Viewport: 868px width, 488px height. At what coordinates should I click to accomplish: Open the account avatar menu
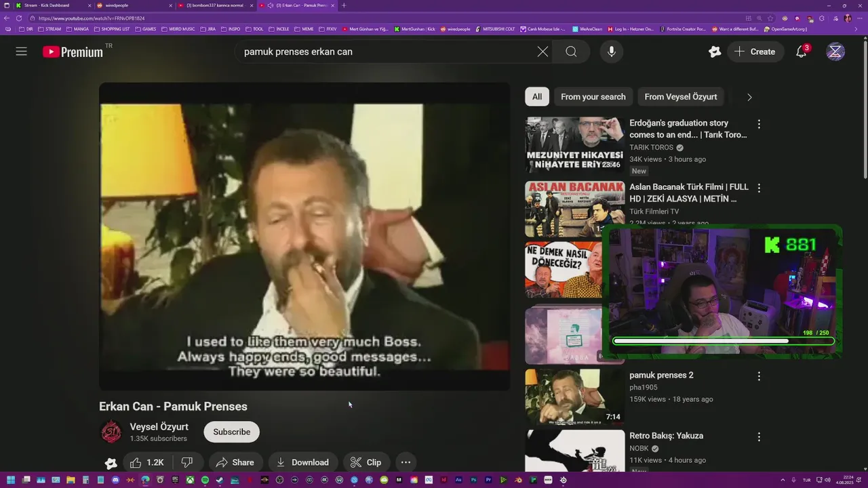[x=835, y=52]
